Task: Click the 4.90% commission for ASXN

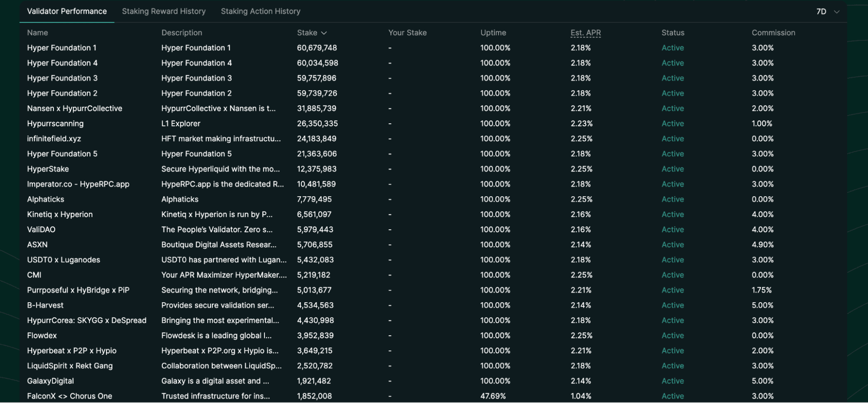Action: tap(762, 245)
